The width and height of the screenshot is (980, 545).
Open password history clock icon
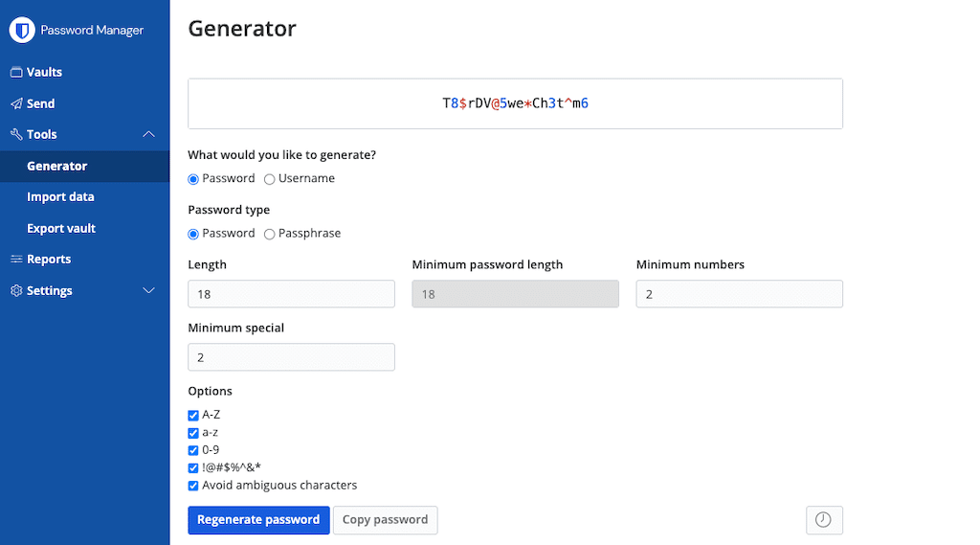pyautogui.click(x=823, y=520)
